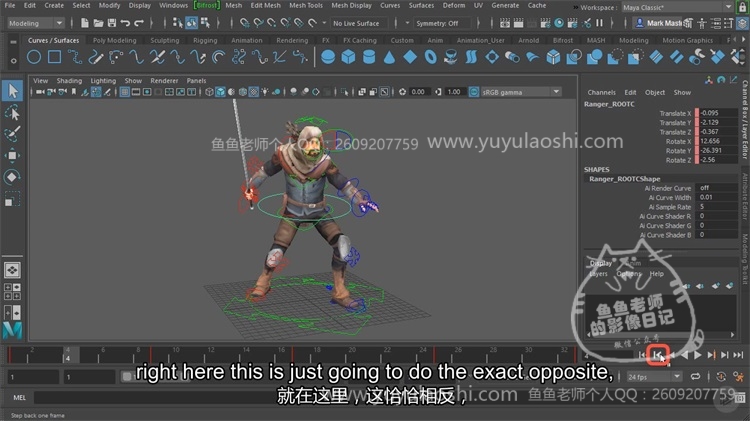
Task: Toggle the lock icon at top right
Action: click(x=742, y=7)
